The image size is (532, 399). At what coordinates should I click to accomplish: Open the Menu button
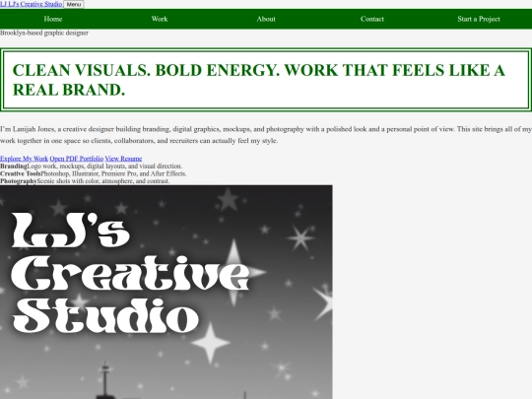[x=74, y=4]
